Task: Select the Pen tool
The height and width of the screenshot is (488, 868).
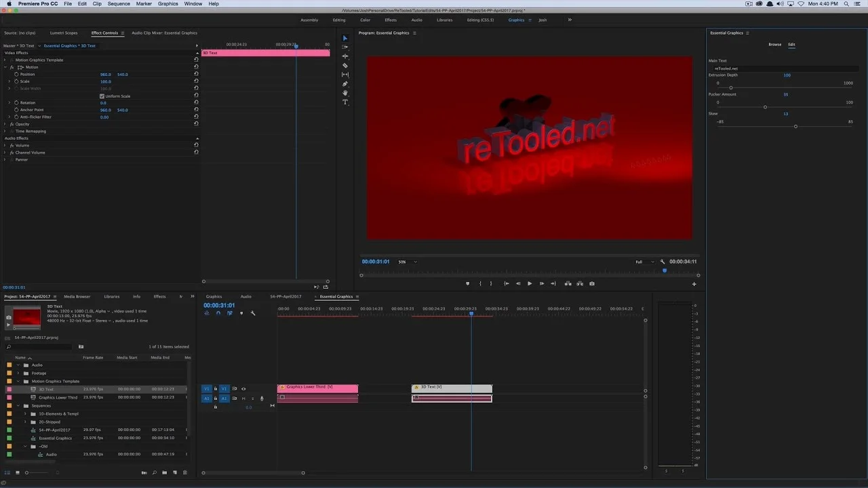Action: click(344, 84)
